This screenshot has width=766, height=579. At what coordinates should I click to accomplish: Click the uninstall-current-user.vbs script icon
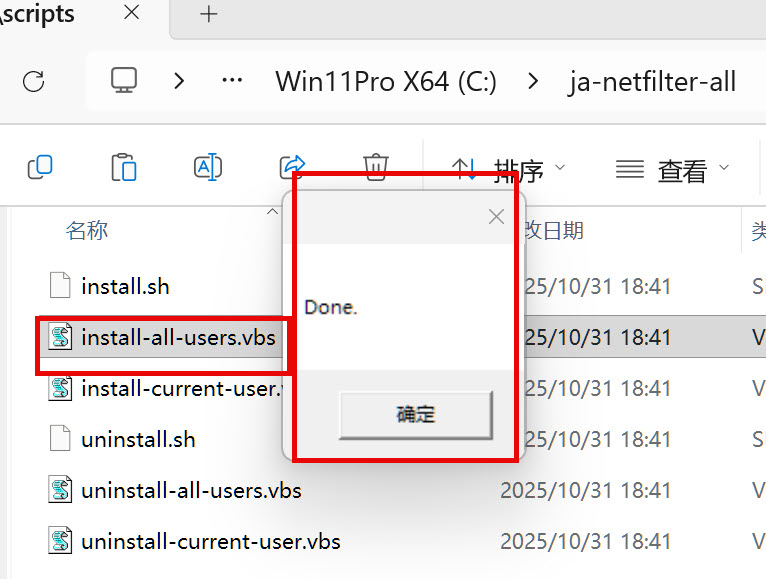tap(61, 542)
